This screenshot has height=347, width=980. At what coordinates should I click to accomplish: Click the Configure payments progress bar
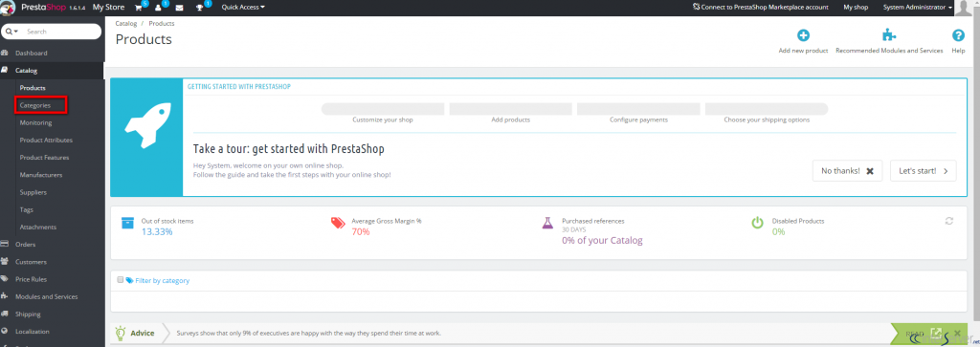(x=638, y=109)
